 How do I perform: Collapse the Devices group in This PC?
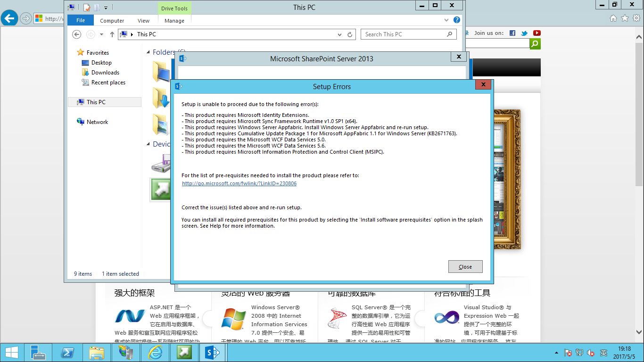click(149, 144)
